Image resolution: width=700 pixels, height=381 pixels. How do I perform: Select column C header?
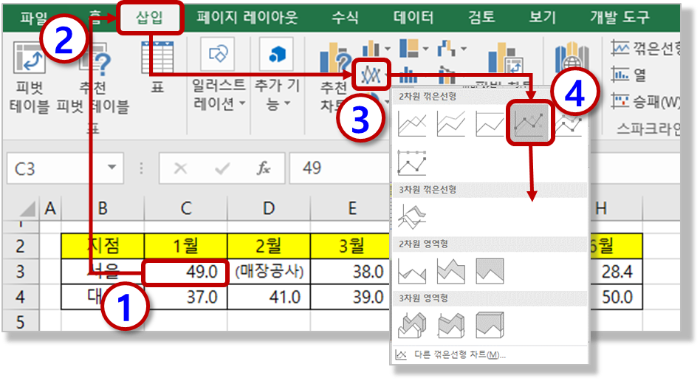click(186, 209)
